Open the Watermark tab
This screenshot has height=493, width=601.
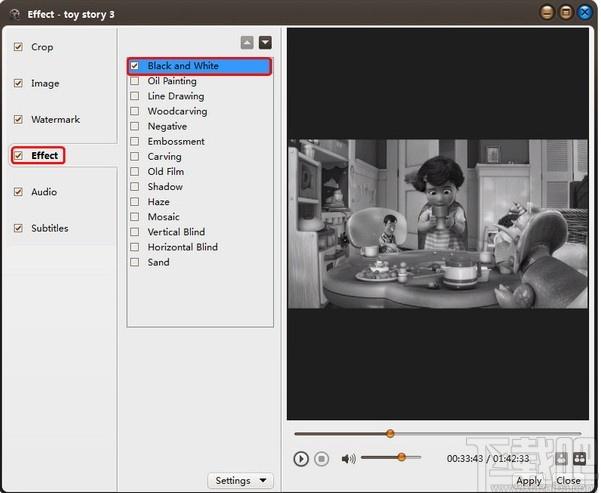tap(56, 120)
